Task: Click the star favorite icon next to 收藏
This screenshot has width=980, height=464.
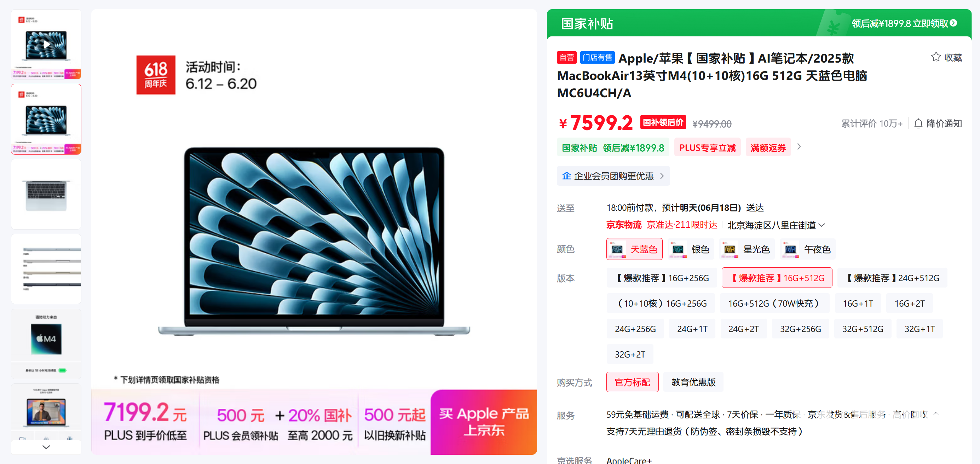Action: point(935,57)
